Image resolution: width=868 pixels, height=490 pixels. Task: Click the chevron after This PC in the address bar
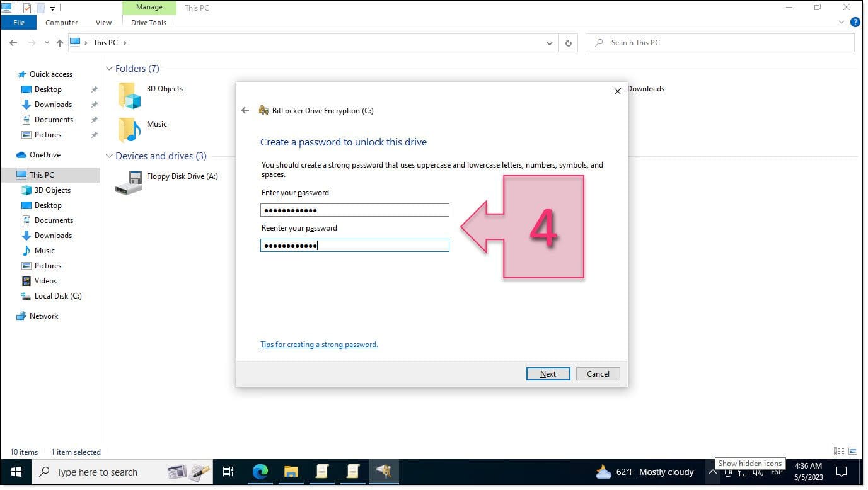pos(125,43)
